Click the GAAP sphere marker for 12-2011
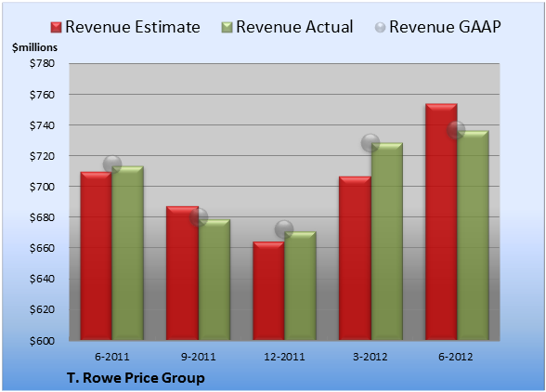The height and width of the screenshot is (392, 546). 284,229
